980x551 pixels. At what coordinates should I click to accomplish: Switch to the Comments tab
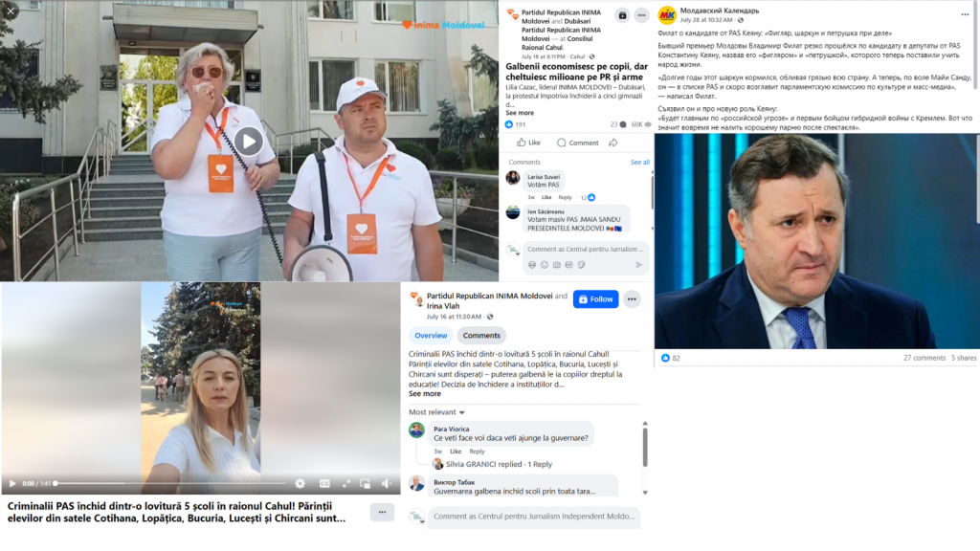point(481,336)
